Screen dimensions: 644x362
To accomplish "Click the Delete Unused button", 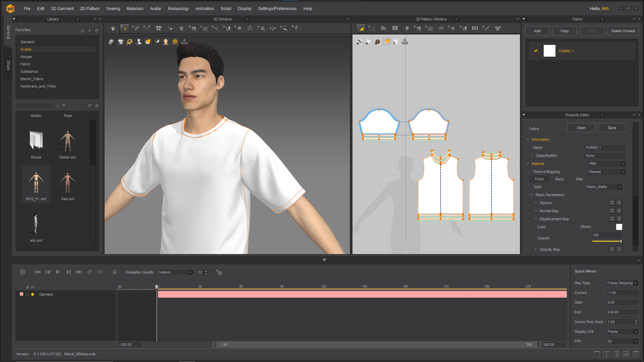I will (x=623, y=31).
